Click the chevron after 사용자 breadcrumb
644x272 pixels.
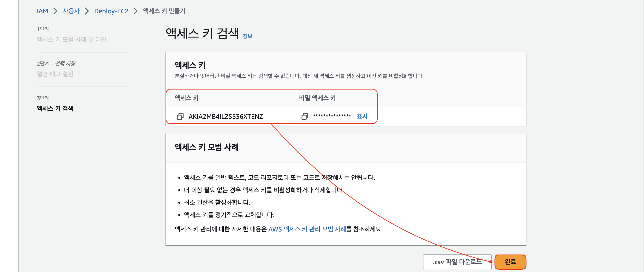[x=87, y=11]
